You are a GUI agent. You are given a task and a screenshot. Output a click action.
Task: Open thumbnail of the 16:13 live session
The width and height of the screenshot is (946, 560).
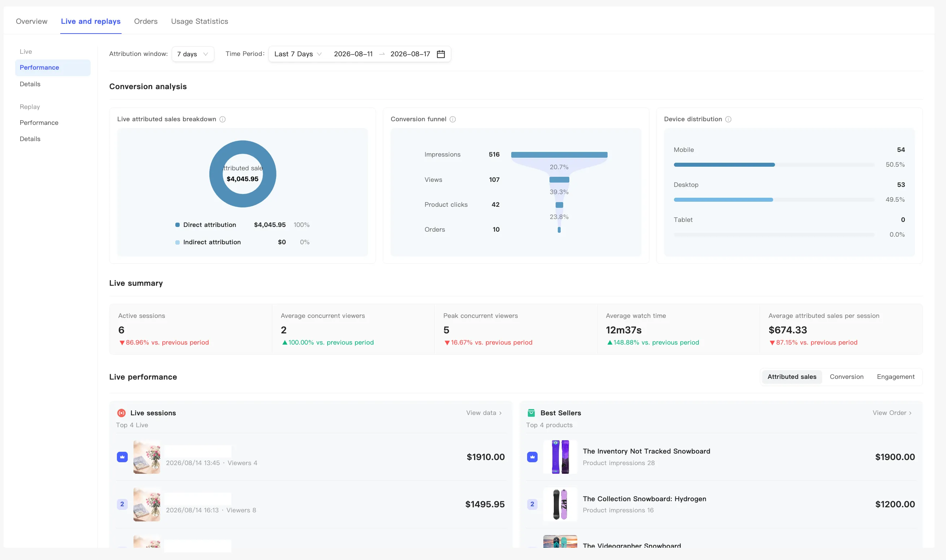click(147, 504)
